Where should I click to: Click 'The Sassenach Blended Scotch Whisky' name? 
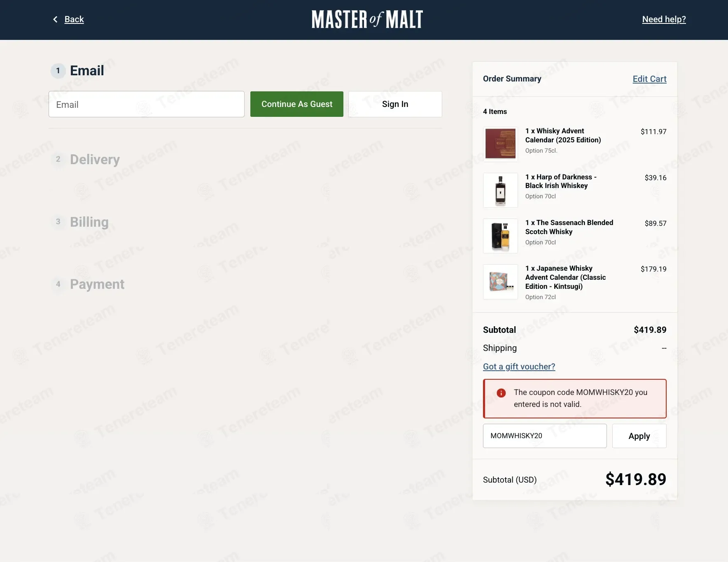point(569,227)
